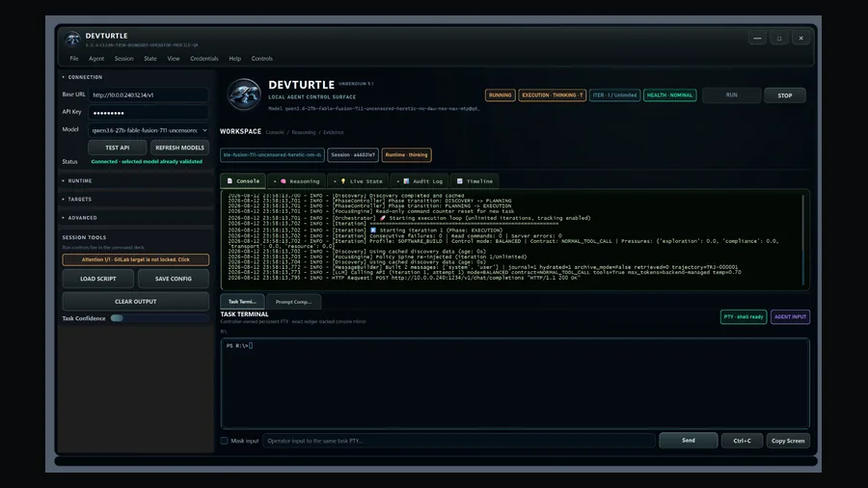Switch to the Live State tab
Image resolution: width=868 pixels, height=488 pixels.
(358, 181)
